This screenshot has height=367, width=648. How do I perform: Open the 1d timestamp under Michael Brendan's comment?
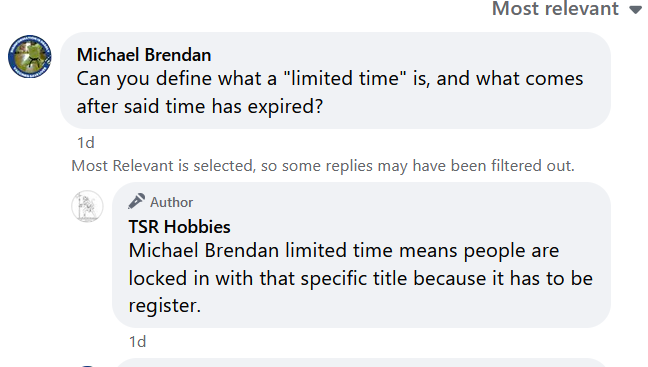click(x=86, y=143)
